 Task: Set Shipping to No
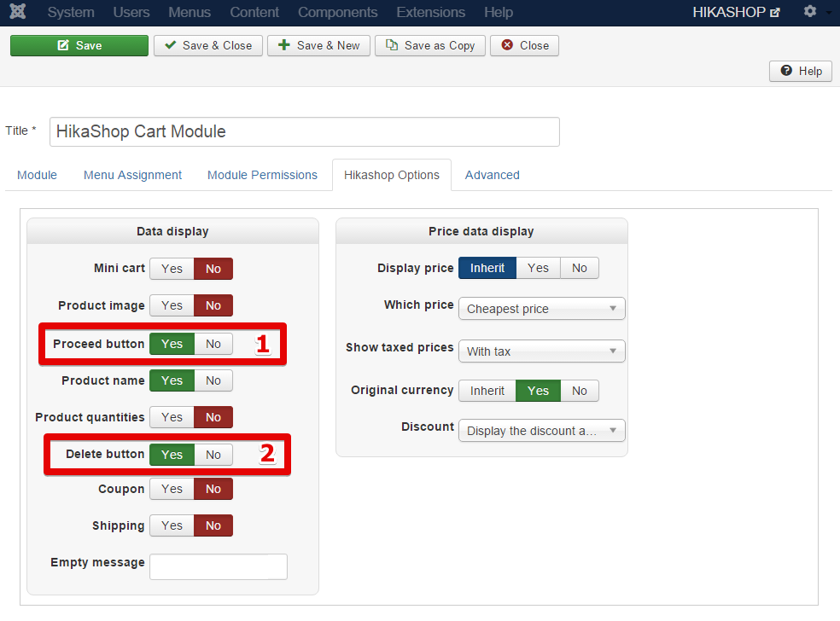(213, 525)
